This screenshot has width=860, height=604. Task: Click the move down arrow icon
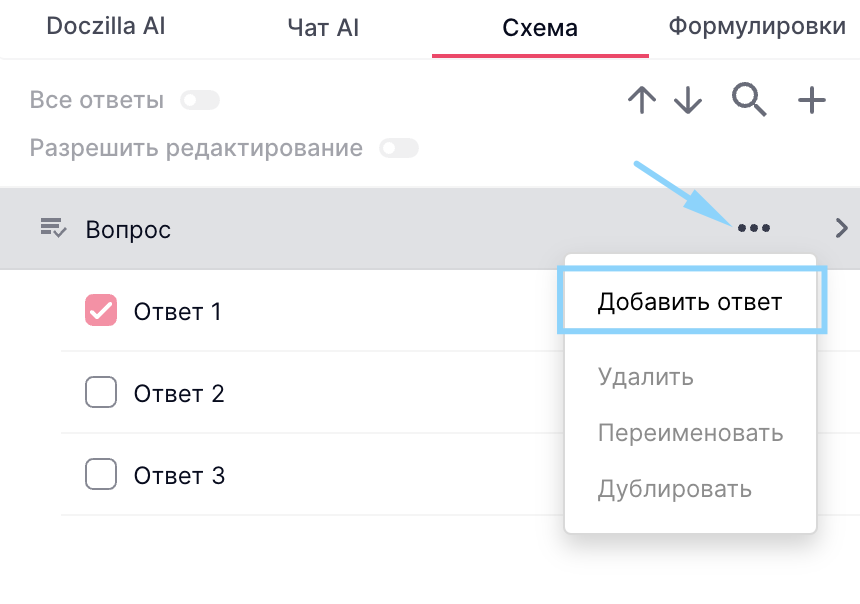688,100
